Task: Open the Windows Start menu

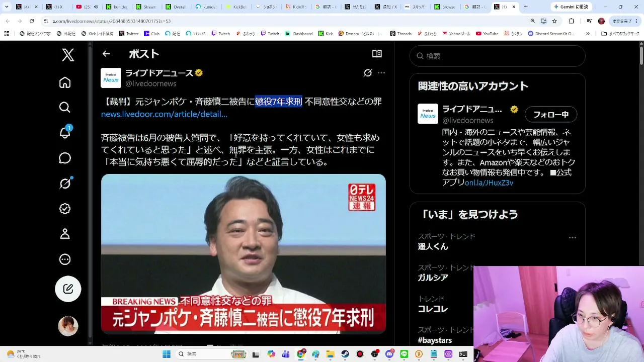Action: 167,354
